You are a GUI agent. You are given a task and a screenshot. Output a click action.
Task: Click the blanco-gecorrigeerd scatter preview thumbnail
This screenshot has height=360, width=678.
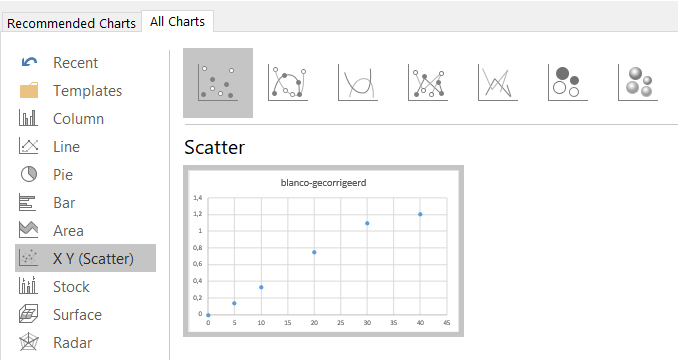pos(323,251)
